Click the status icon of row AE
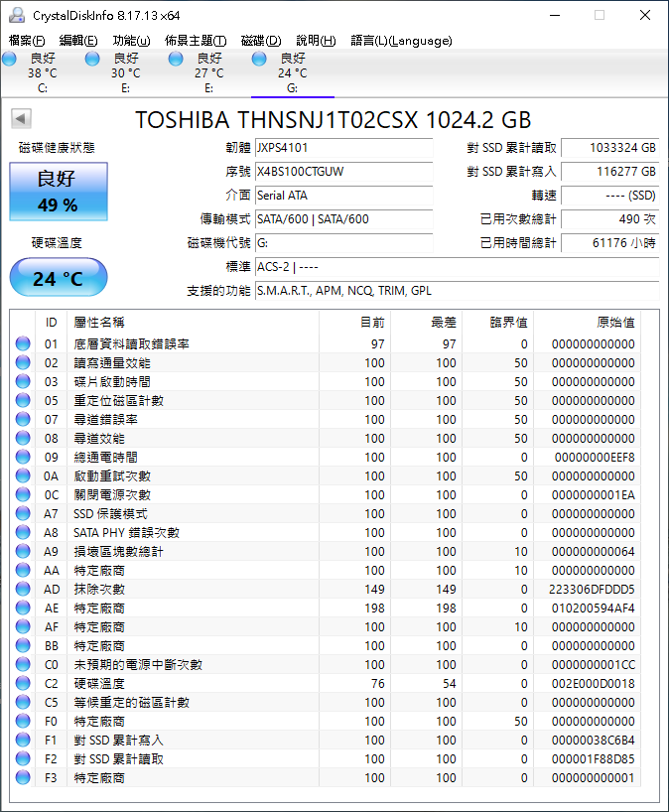The width and height of the screenshot is (669, 812). click(x=23, y=608)
